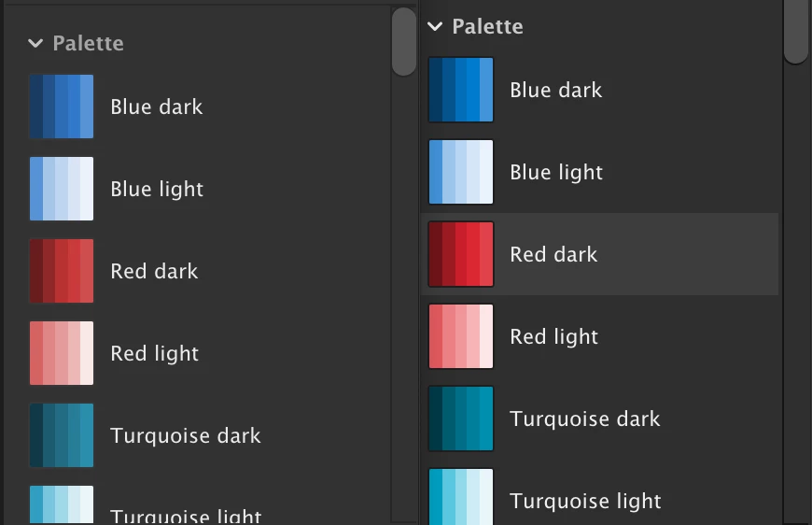Click the Red dark label in left panel
The image size is (812, 525).
point(155,271)
